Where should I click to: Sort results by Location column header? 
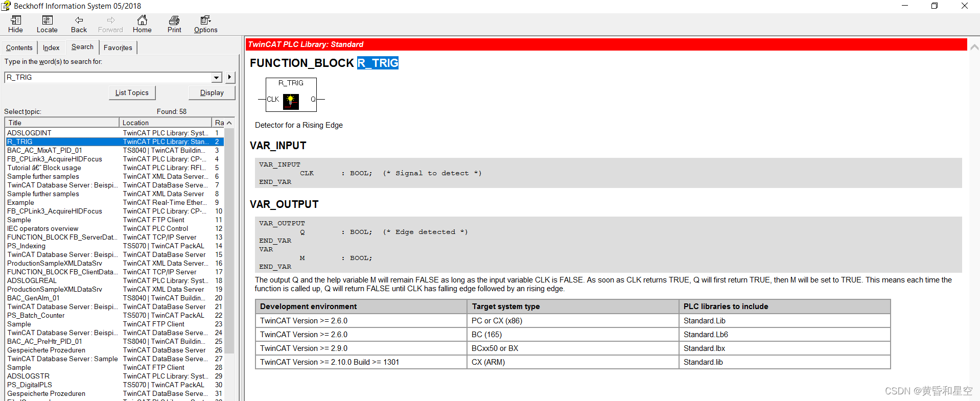tap(166, 123)
